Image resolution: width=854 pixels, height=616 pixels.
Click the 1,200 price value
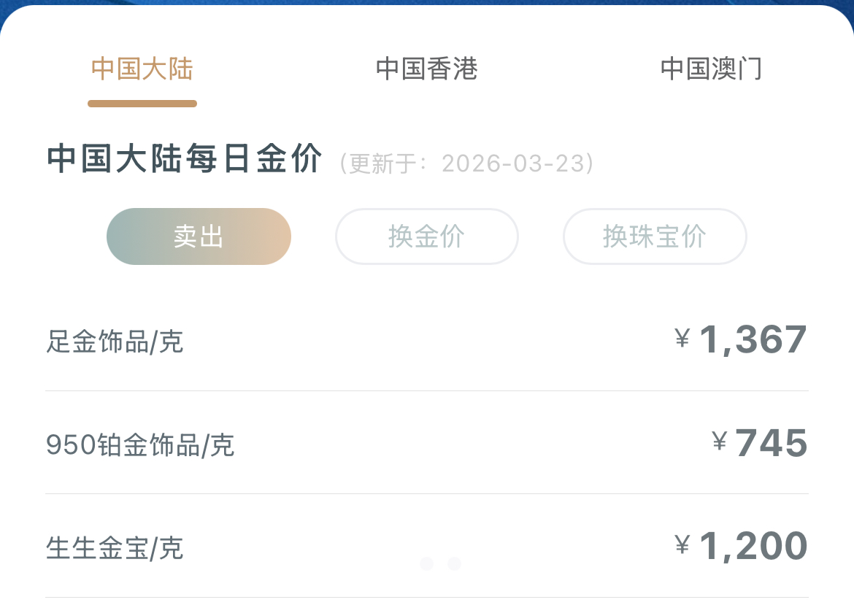(x=753, y=546)
